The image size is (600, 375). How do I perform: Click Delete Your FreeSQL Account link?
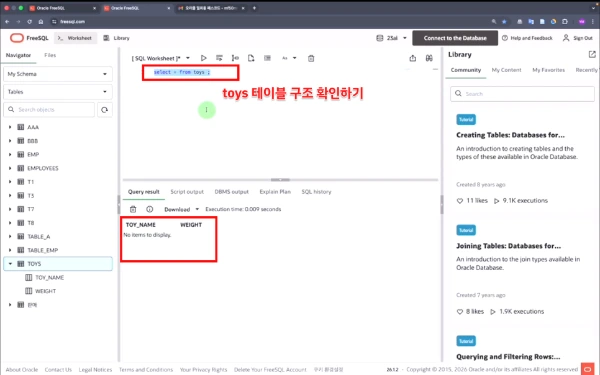[x=270, y=370]
